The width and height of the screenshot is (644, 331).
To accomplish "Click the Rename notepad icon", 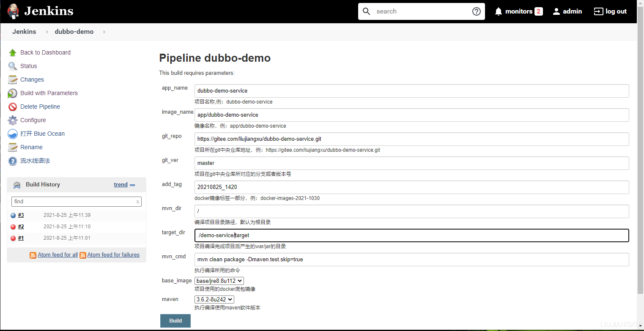I will [13, 147].
